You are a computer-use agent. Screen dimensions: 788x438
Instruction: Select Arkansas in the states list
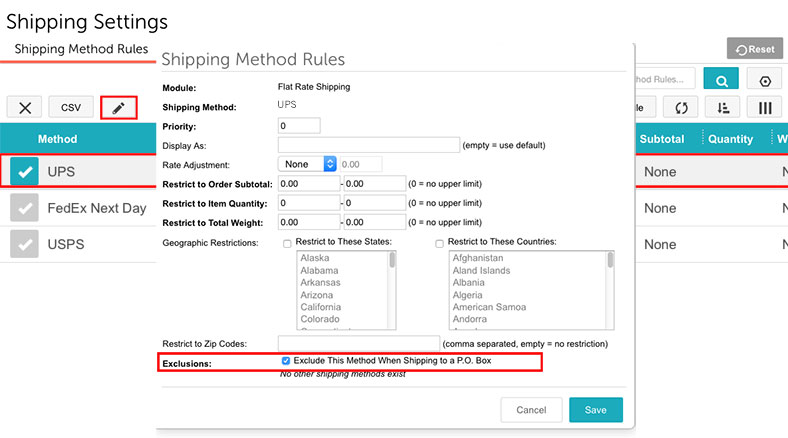pyautogui.click(x=320, y=282)
